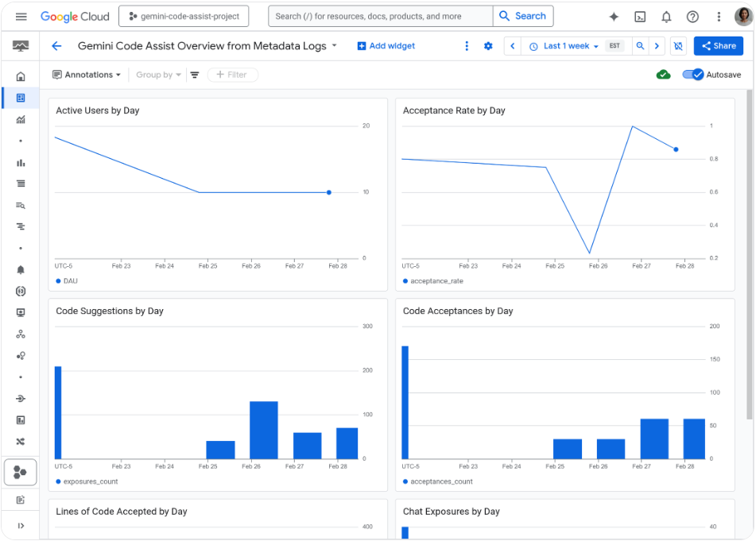The width and height of the screenshot is (756, 541).
Task: Click the Add widget button
Action: [x=386, y=46]
